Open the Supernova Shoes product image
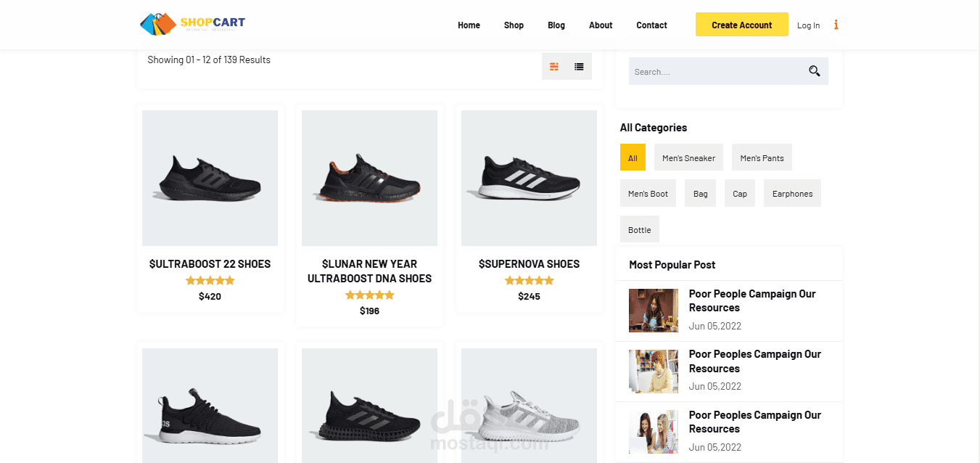 [x=529, y=178]
